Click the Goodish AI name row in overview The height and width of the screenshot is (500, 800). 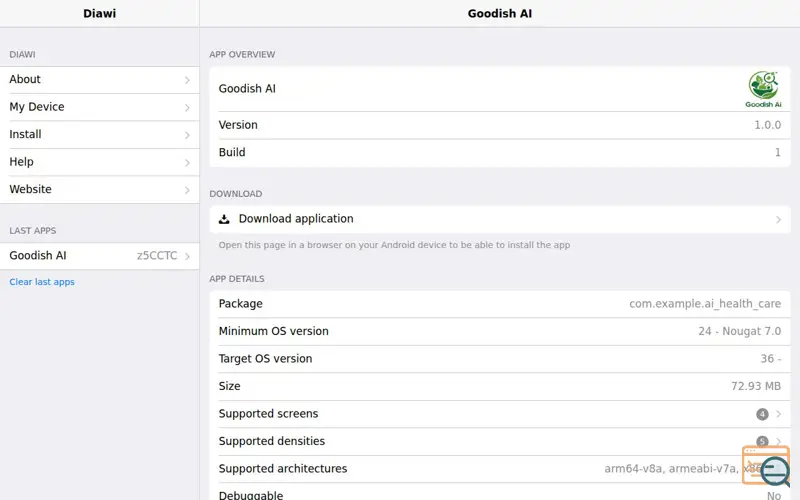[x=499, y=89]
